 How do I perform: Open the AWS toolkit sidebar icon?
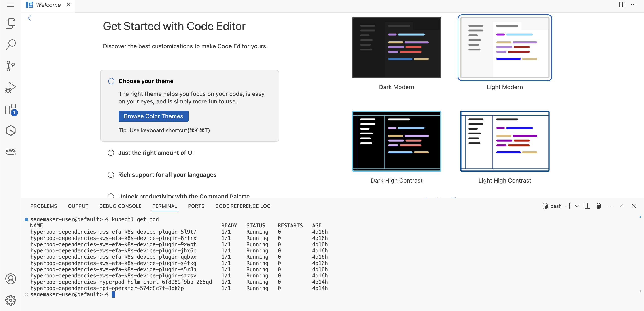[11, 151]
